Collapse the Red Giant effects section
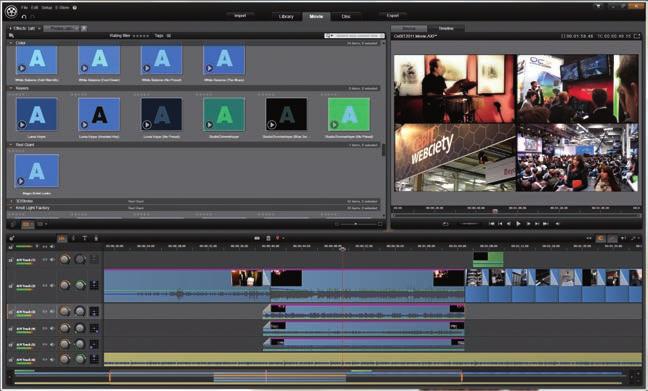This screenshot has height=391, width=648. point(11,145)
